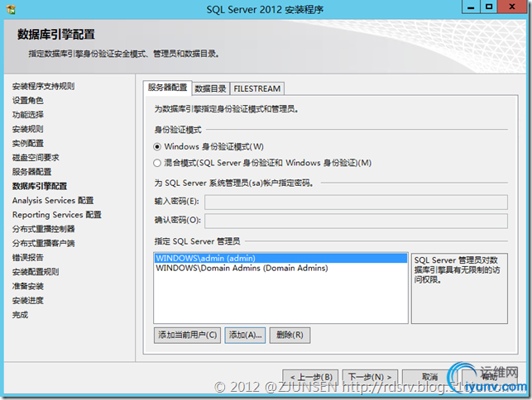This screenshot has height=400, width=532.
Task: Select WINDOWS\Domain Admins entry
Action: point(280,268)
